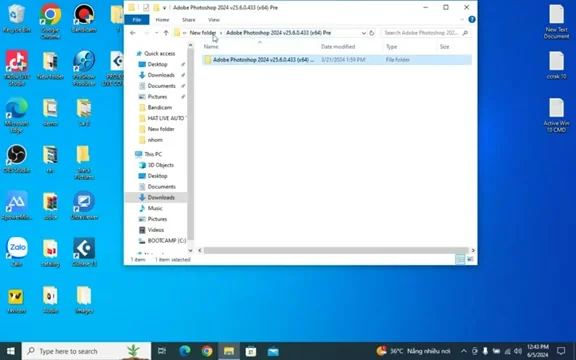Click the horizontal scrollbar in file list
The height and width of the screenshot is (360, 576).
[x=336, y=250]
